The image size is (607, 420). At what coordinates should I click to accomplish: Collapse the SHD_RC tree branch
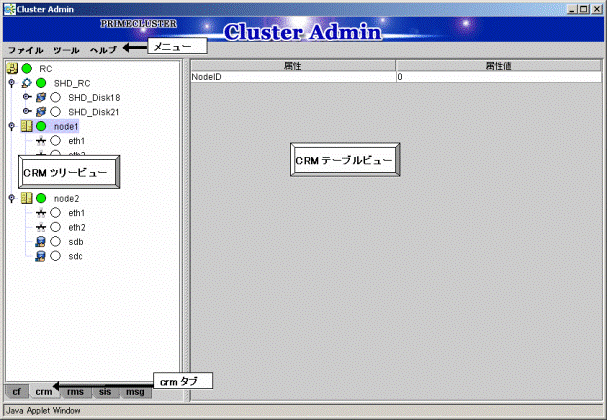click(x=12, y=83)
